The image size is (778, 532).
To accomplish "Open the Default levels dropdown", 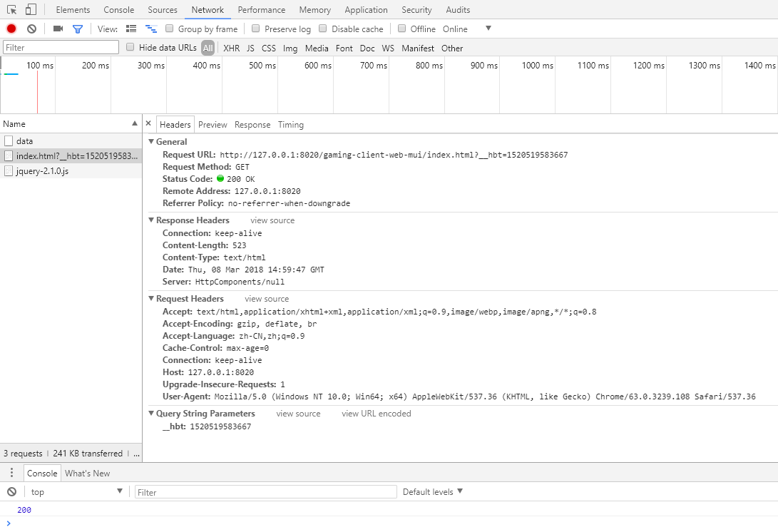I will (433, 491).
